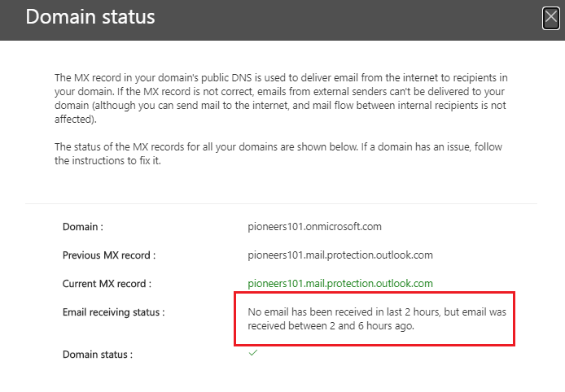Click the word 'affected).' in description

[x=76, y=120]
